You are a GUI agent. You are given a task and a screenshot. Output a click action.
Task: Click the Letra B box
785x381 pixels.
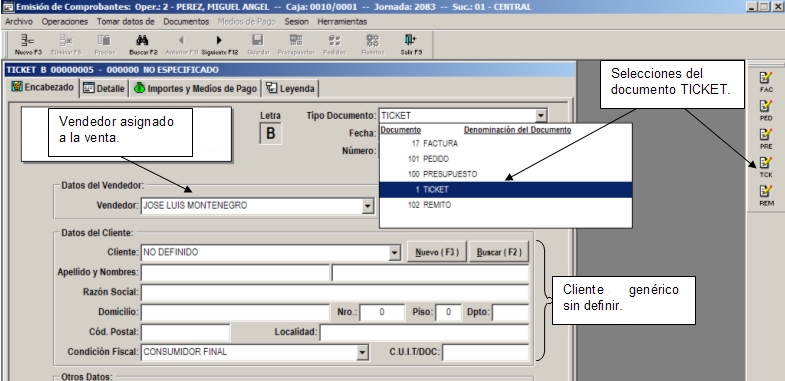click(270, 134)
